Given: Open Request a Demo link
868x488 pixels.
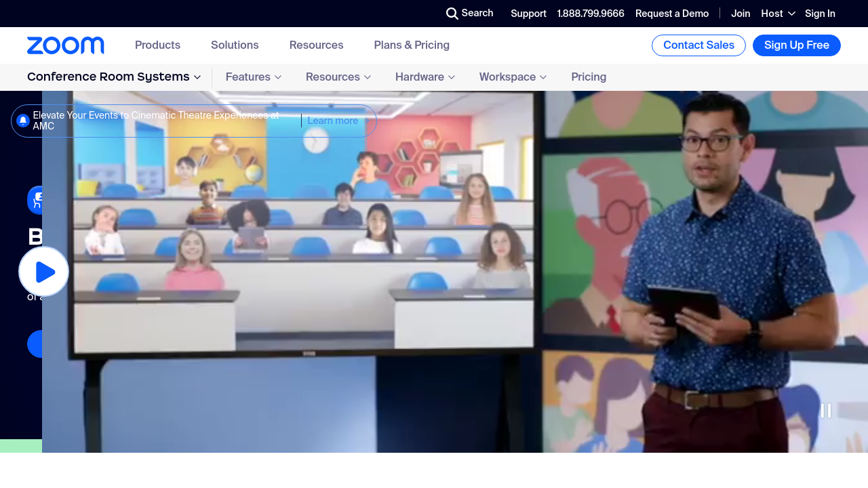Looking at the screenshot, I should click(x=671, y=14).
